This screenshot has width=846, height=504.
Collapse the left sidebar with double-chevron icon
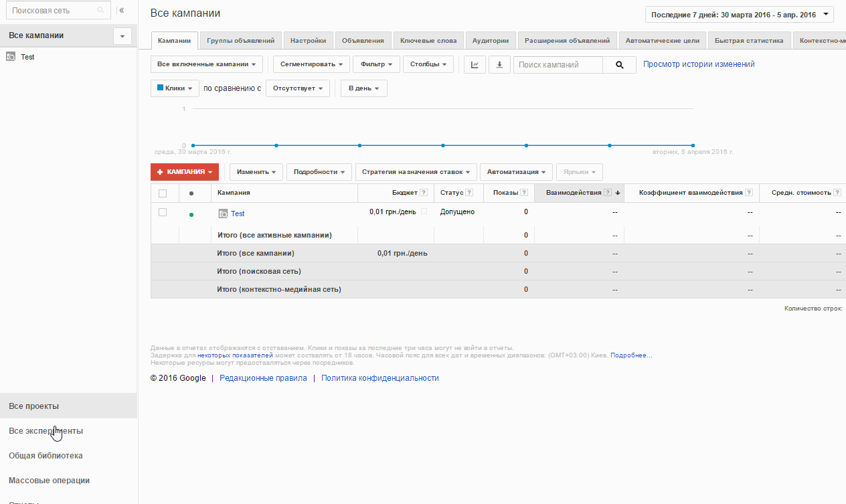pos(121,11)
